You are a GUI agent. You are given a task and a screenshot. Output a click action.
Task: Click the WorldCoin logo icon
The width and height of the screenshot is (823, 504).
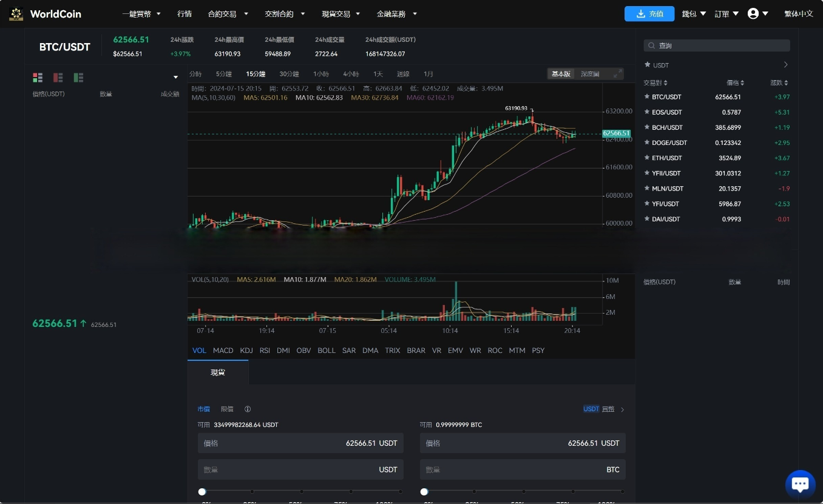(x=16, y=13)
